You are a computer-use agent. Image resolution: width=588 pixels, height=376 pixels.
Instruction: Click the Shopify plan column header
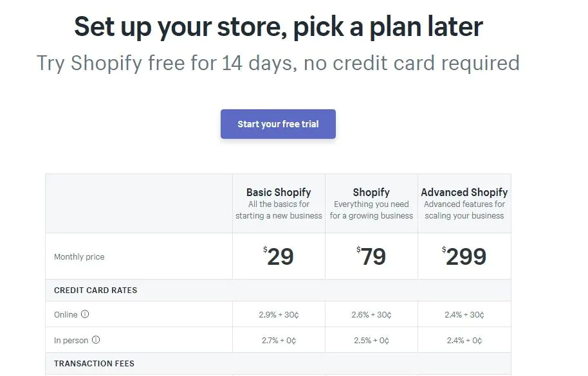click(372, 192)
